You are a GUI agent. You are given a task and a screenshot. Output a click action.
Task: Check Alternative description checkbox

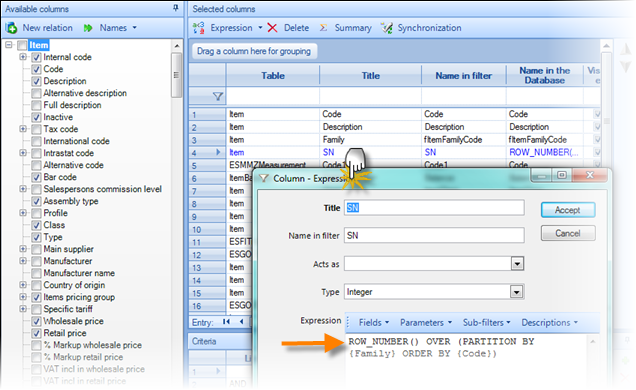pyautogui.click(x=37, y=93)
